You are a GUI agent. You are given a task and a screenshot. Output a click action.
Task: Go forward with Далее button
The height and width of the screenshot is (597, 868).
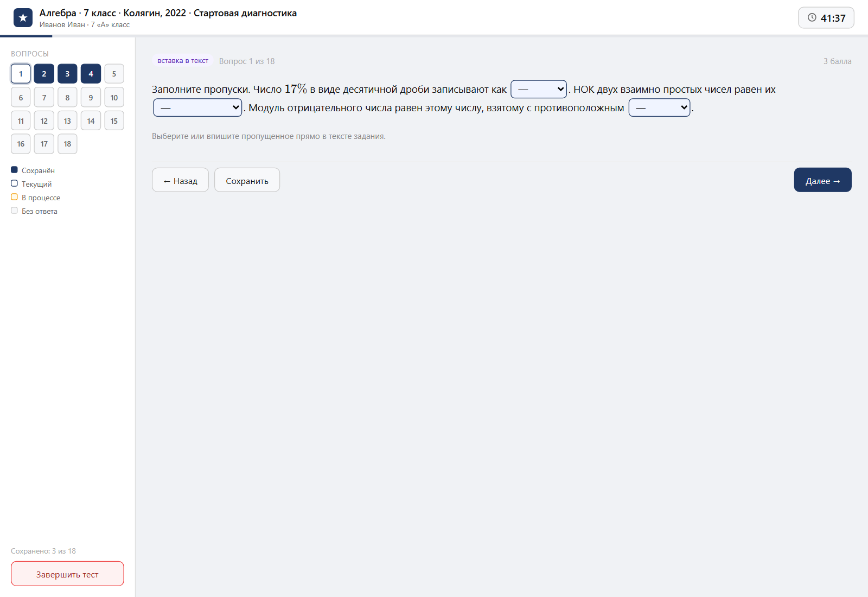pyautogui.click(x=822, y=180)
